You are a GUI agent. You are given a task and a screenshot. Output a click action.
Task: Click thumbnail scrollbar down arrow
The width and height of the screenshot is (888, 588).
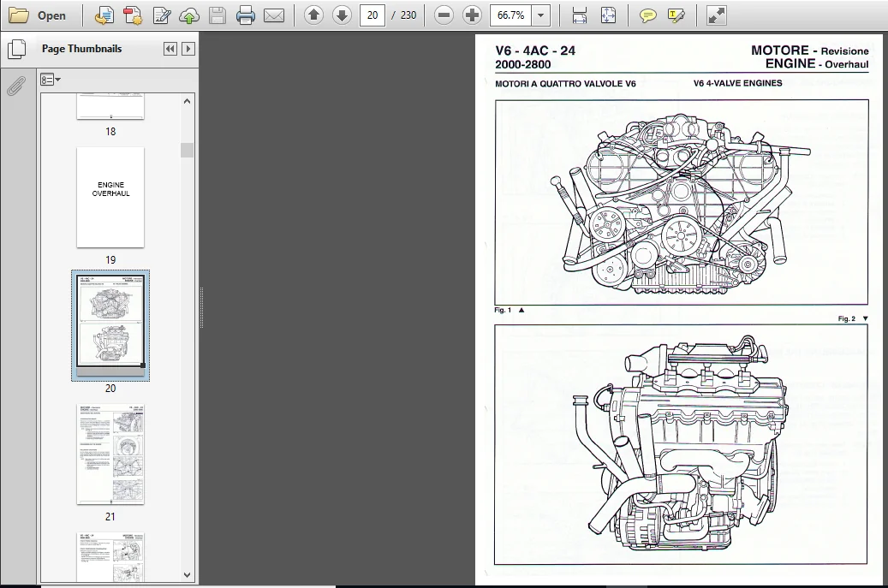tap(188, 575)
